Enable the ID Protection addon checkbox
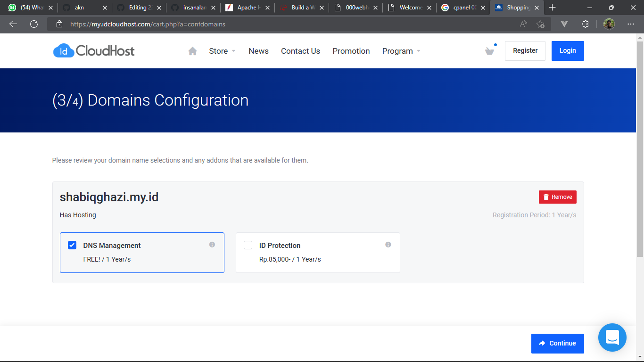The image size is (644, 362). [248, 245]
